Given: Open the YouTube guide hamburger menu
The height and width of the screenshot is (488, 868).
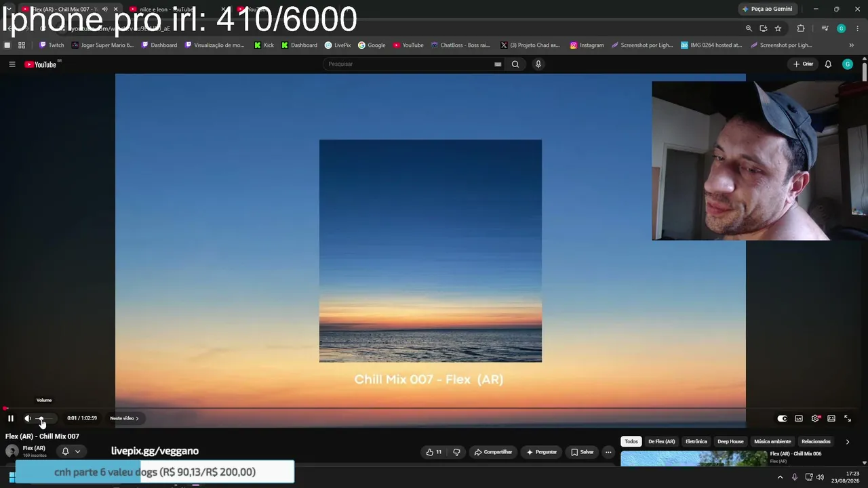Looking at the screenshot, I should [12, 64].
